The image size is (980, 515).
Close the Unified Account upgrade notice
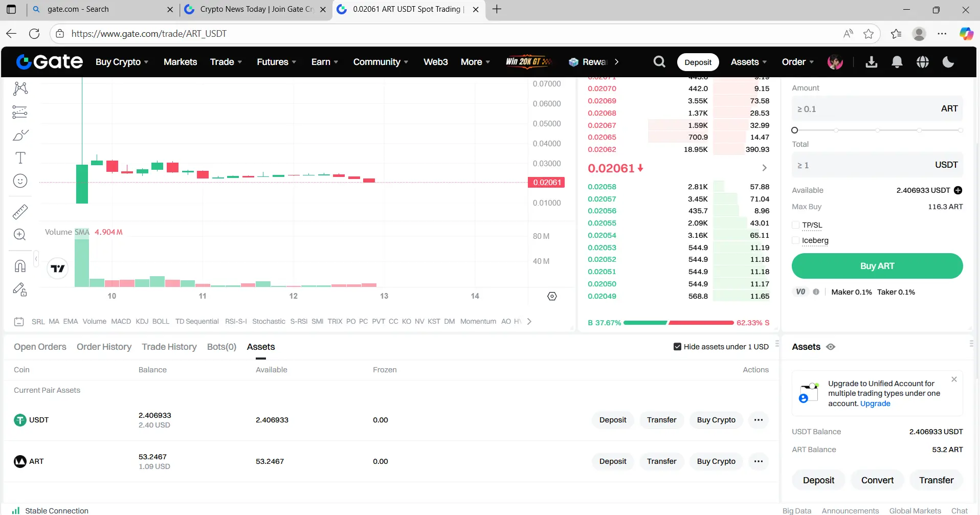tap(954, 379)
